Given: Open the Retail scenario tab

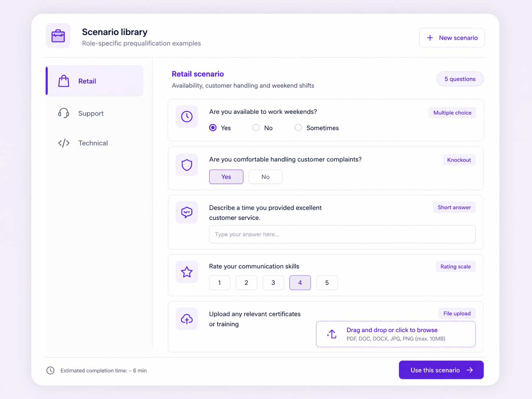Looking at the screenshot, I should [x=94, y=81].
